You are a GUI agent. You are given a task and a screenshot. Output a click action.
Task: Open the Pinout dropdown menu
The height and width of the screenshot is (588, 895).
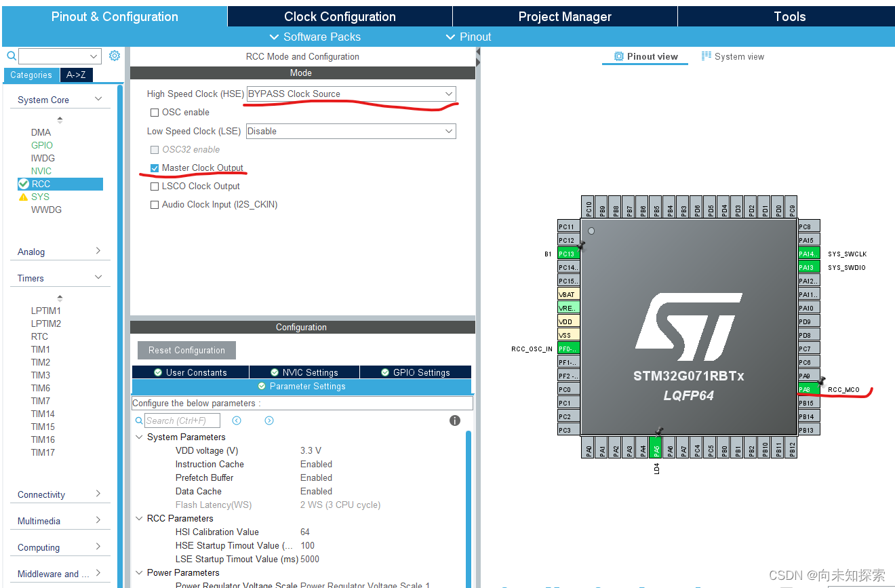tap(469, 37)
